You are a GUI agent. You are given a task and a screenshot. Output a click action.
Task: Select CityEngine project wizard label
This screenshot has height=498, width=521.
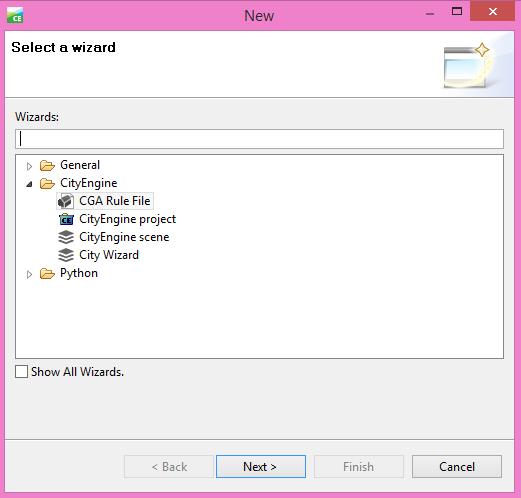(x=127, y=219)
